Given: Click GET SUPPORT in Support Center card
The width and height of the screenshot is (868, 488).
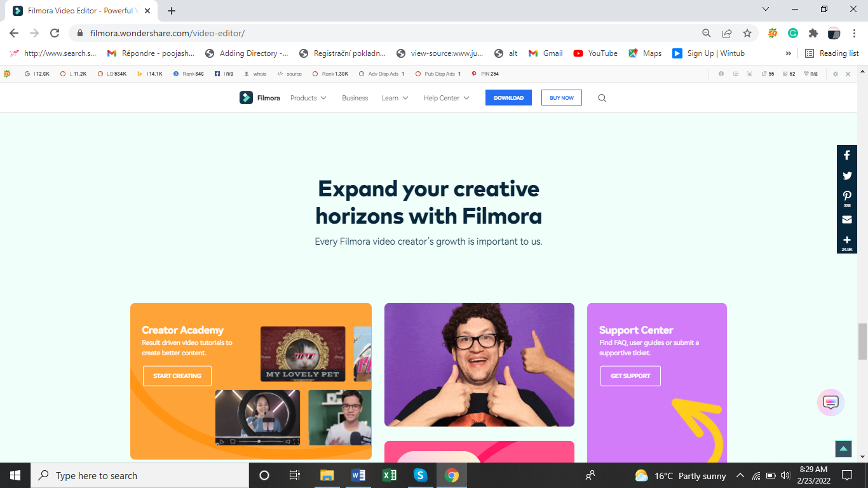Looking at the screenshot, I should tap(630, 376).
